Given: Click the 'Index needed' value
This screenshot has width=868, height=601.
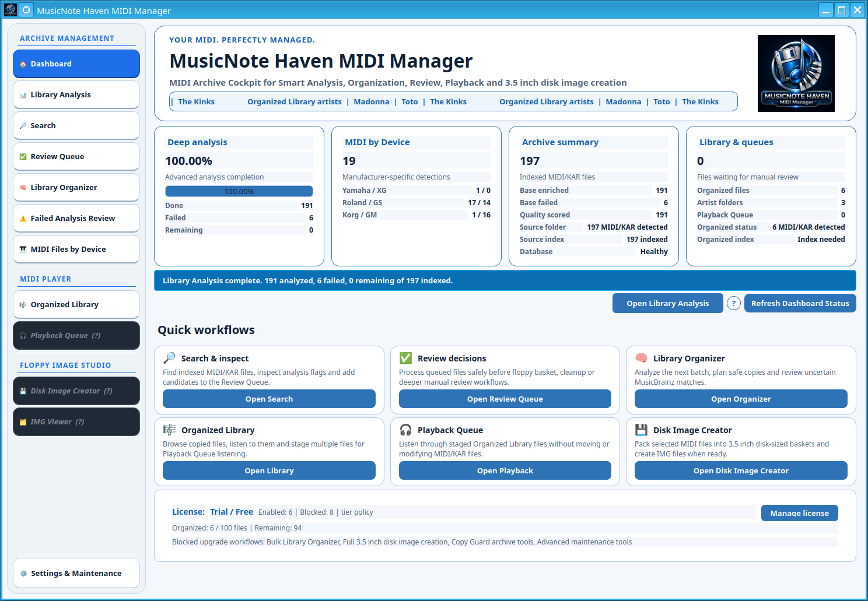Looking at the screenshot, I should coord(821,240).
